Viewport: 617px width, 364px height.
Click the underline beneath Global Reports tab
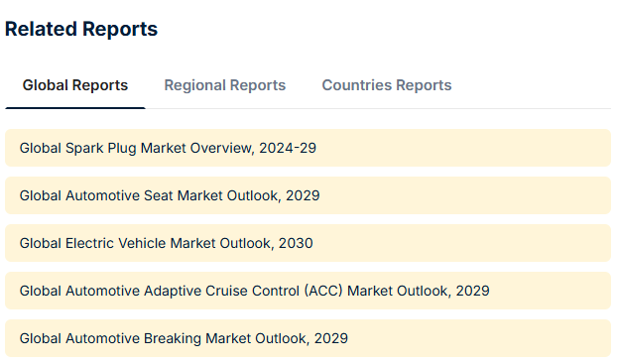tap(75, 108)
